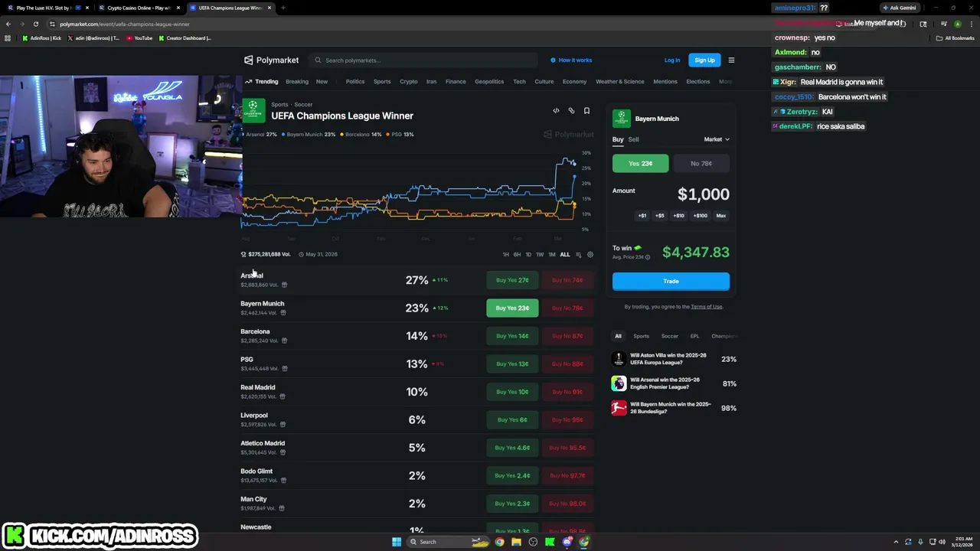Go back in the browser
This screenshot has width=980, height=551.
pos(8,24)
